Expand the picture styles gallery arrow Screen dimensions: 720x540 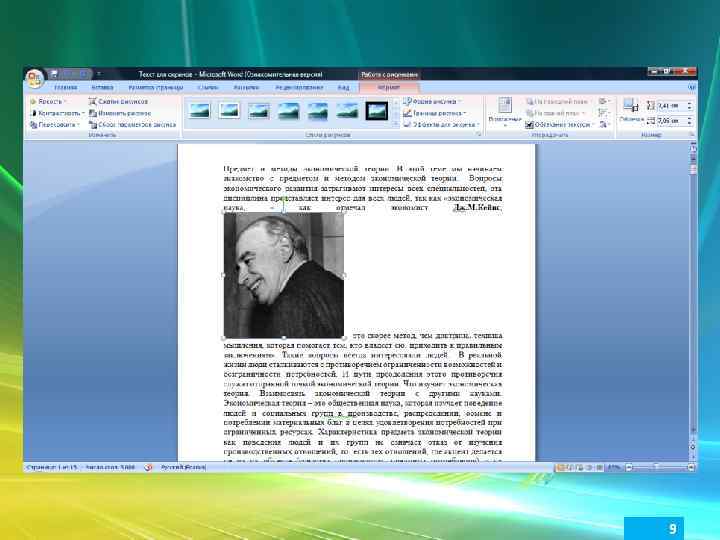click(396, 124)
